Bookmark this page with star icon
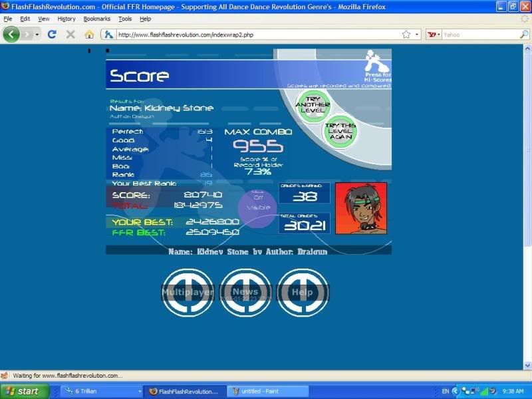Viewport: 532px width, 399px height. coord(406,34)
